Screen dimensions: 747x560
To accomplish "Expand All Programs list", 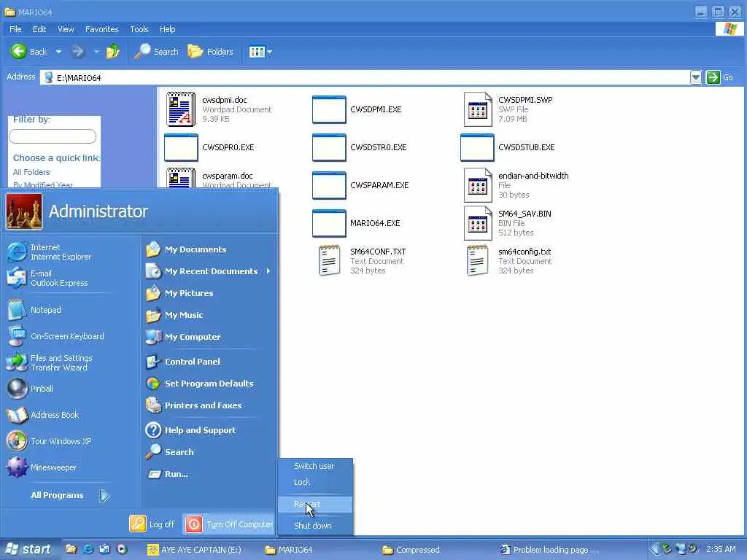I will 69,495.
